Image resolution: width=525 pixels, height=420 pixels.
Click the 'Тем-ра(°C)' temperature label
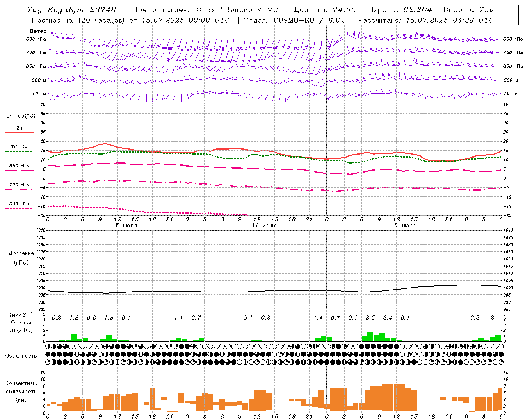pos(19,116)
